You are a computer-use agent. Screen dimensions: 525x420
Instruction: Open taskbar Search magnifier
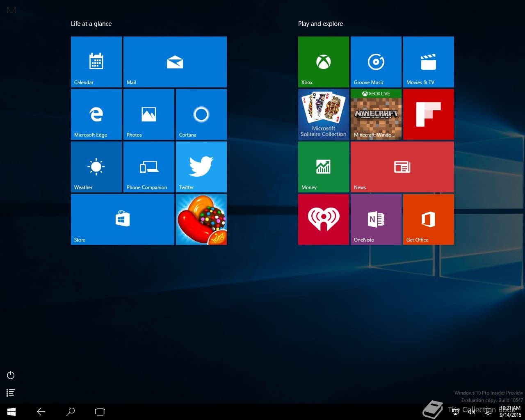[71, 412]
